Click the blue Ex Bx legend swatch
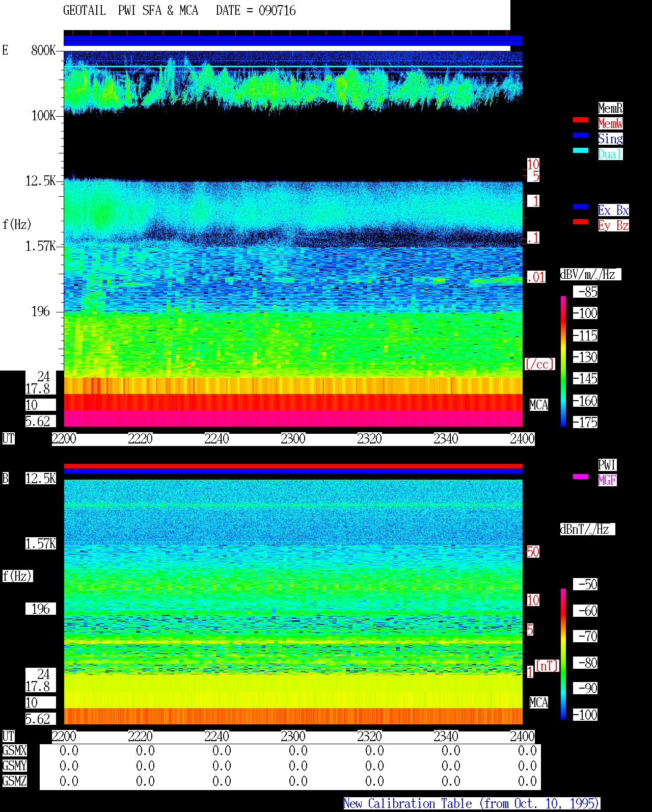 tap(581, 206)
